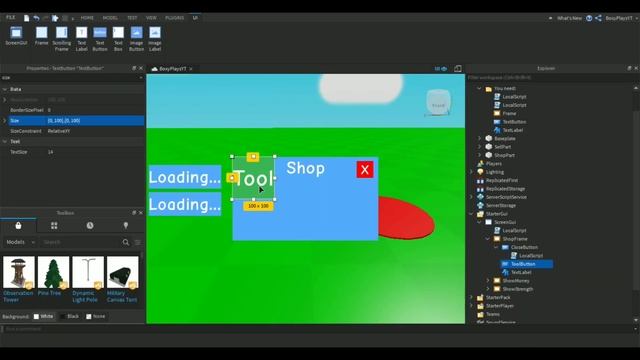Click the New file icon in quick access bar
Viewport: 640px width, 360px height.
[27, 18]
